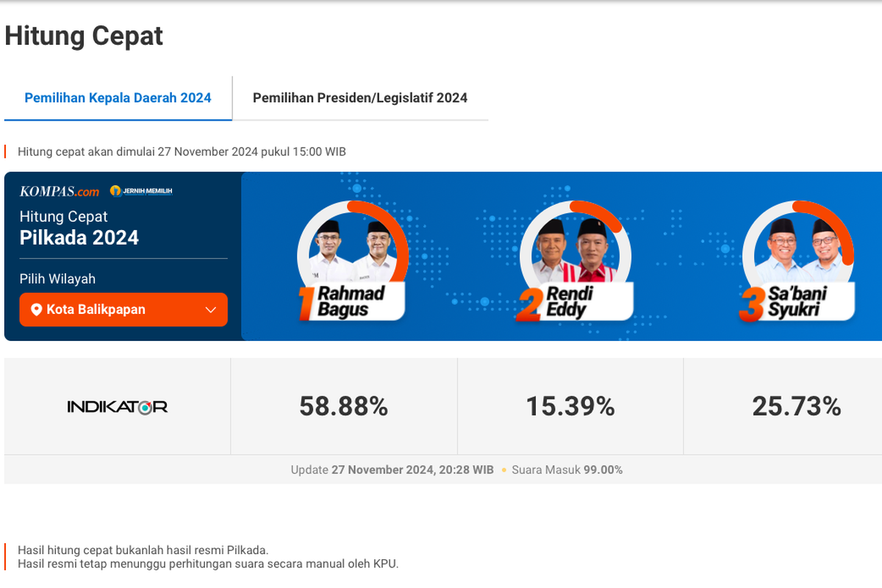Click the location pin icon beside Kota Balikpapan

(36, 309)
